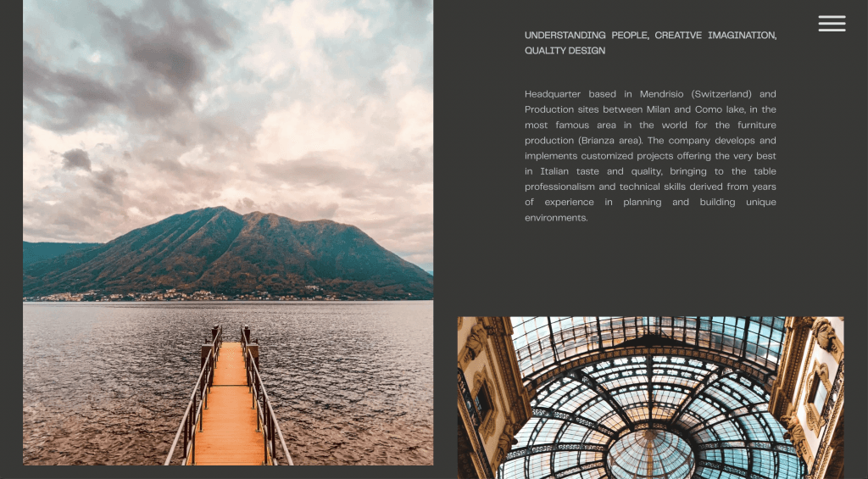868x479 pixels.
Task: Click the word 'Headquarter' in the paragraph
Action: click(x=551, y=93)
